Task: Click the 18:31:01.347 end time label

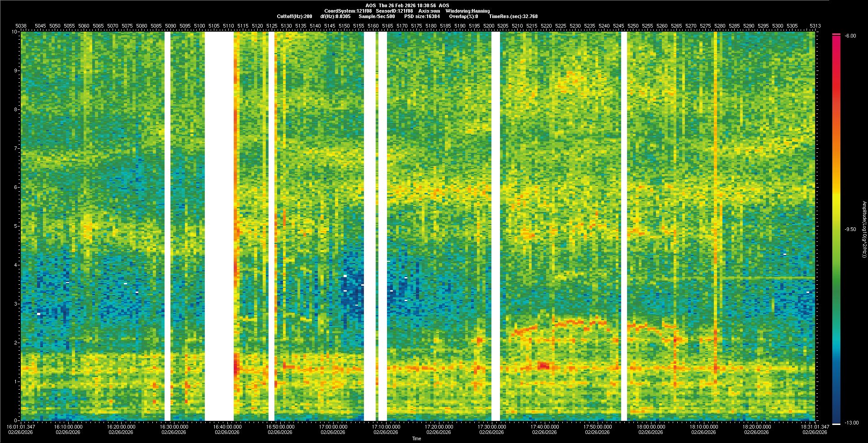Action: point(815,426)
